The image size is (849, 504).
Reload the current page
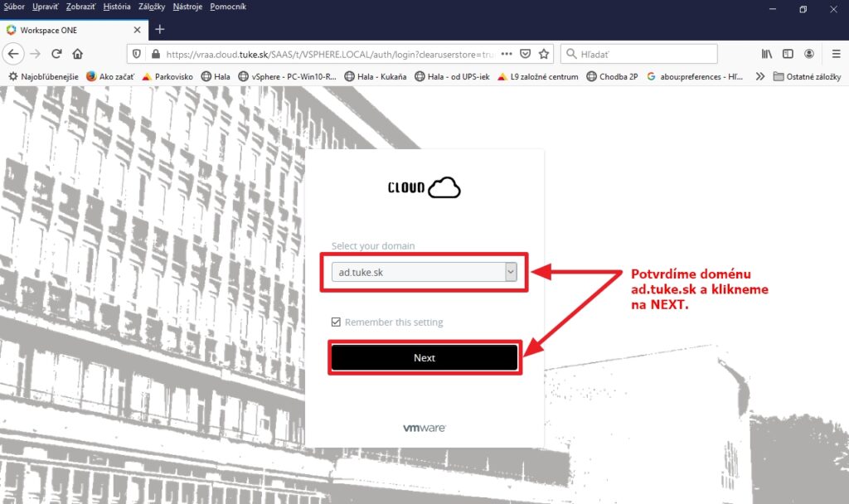pyautogui.click(x=56, y=54)
